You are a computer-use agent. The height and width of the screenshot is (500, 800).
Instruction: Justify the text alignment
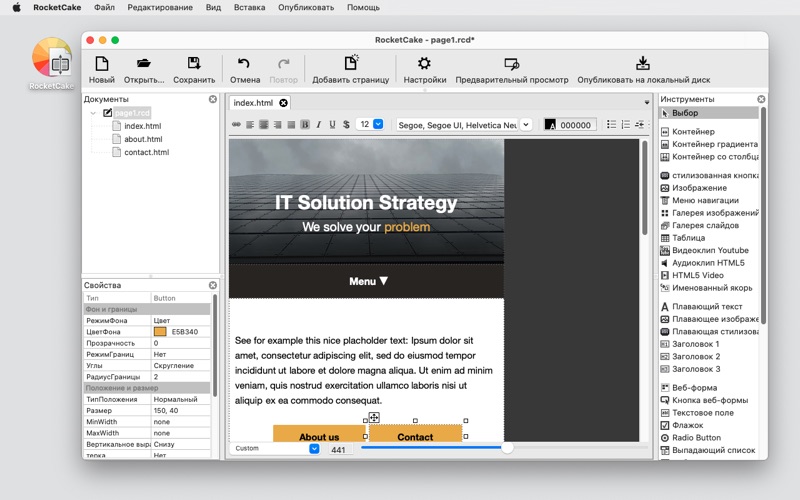click(x=291, y=124)
